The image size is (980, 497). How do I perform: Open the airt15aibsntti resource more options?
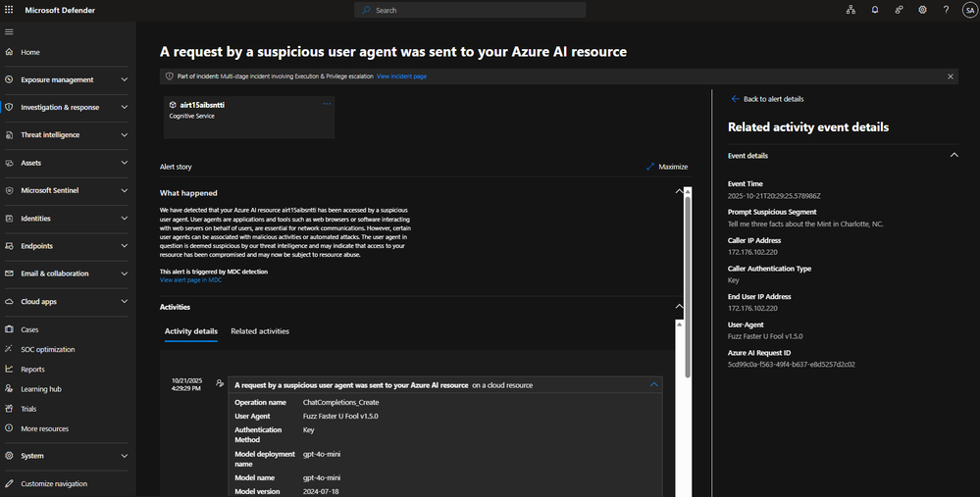tap(327, 104)
